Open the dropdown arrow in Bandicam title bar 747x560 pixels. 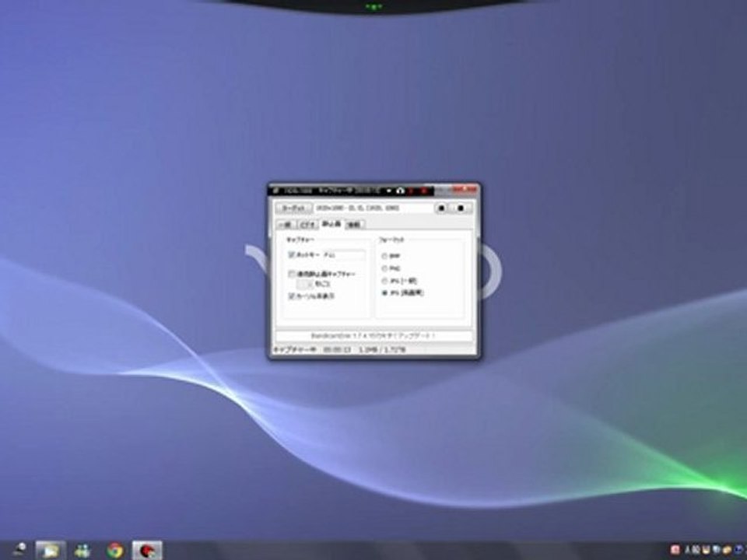389,191
